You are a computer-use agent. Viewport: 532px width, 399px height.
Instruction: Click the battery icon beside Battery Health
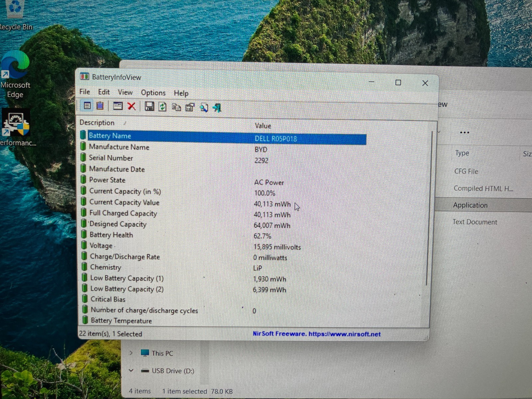pos(84,234)
